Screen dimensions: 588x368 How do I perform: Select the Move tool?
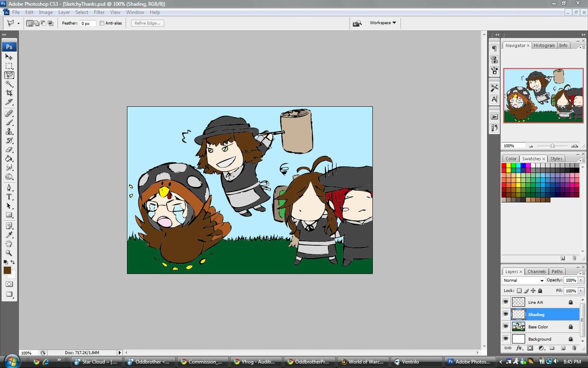coord(9,57)
